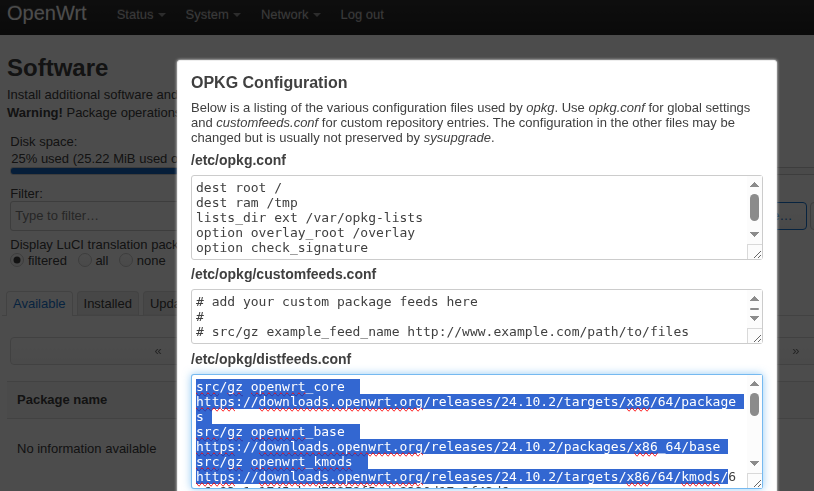
Task: Click distfeeds.conf scrollbar up arrow
Action: (754, 384)
